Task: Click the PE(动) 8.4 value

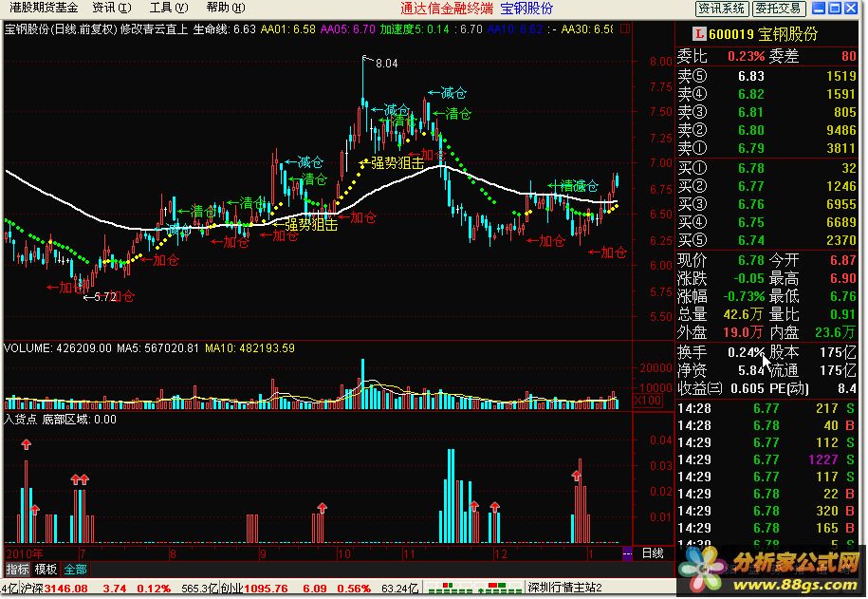Action: [x=847, y=388]
